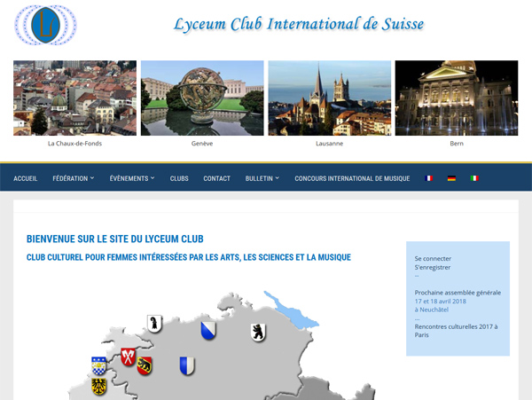The width and height of the screenshot is (532, 400).
Task: Click the Bern parliament night photo
Action: [457, 98]
